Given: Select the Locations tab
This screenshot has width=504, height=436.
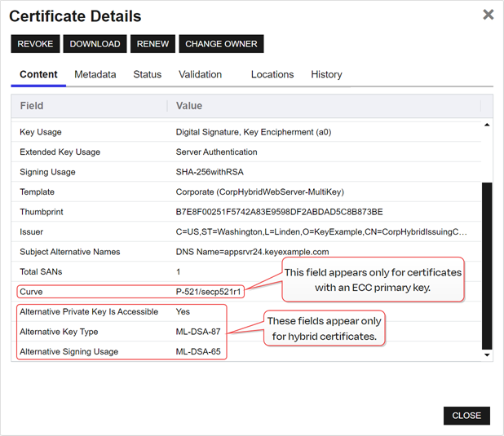Looking at the screenshot, I should [x=272, y=74].
